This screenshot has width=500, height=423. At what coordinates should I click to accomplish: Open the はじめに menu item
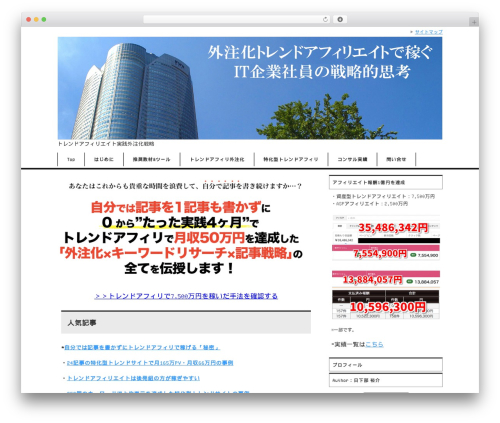104,159
